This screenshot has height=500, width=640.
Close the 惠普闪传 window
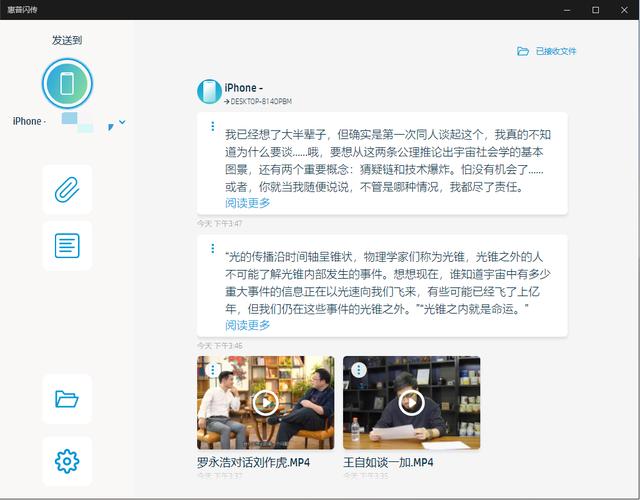click(624, 10)
